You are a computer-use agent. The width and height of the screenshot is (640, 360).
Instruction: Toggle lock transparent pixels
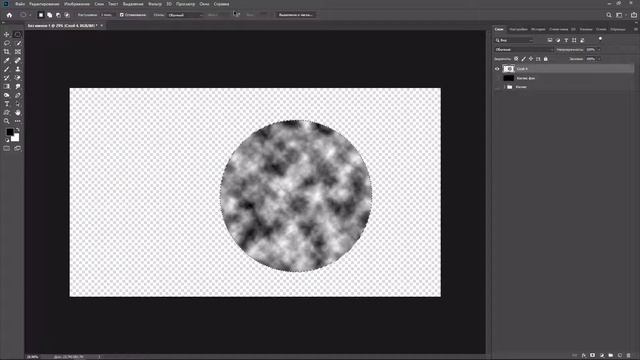pyautogui.click(x=516, y=59)
